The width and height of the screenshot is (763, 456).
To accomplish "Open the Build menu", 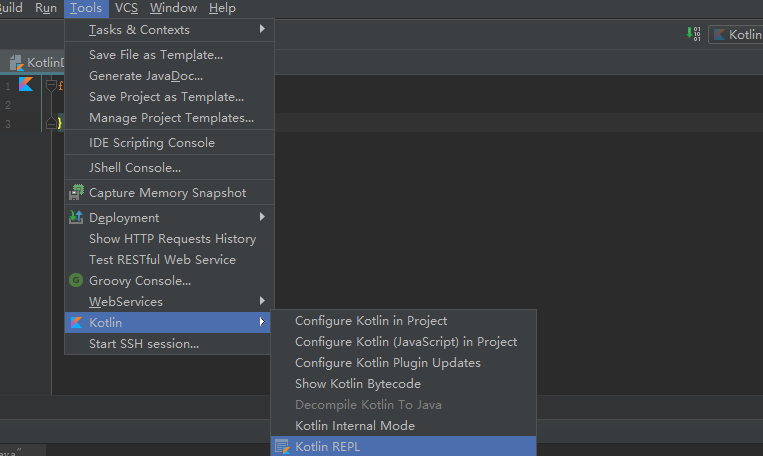I will [x=11, y=8].
